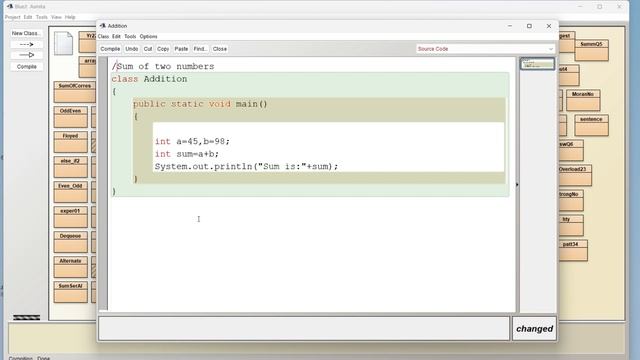Click the BlueJ logo in Addition title bar
This screenshot has height=360, width=640.
[x=103, y=26]
